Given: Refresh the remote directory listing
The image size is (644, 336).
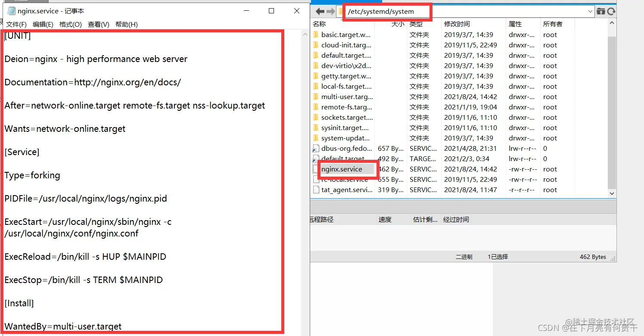Looking at the screenshot, I should click(611, 12).
